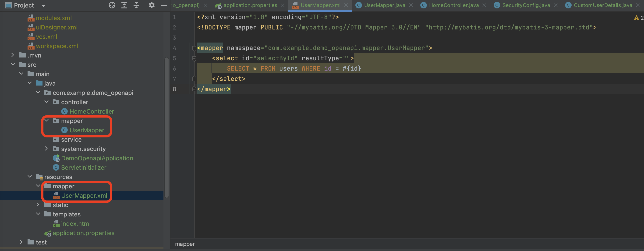
Task: Open application.properties in project tree
Action: [x=83, y=233]
